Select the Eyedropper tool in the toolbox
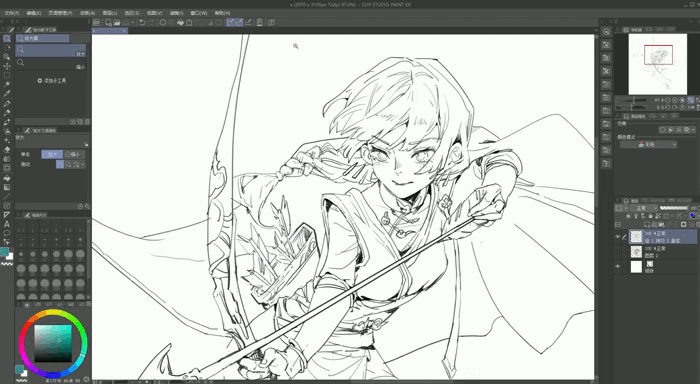The height and width of the screenshot is (384, 700). point(7,94)
